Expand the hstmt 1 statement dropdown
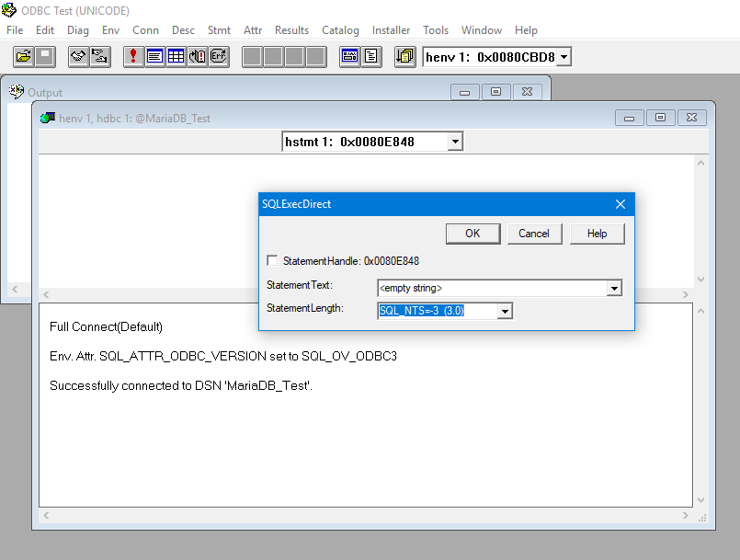 coord(454,142)
